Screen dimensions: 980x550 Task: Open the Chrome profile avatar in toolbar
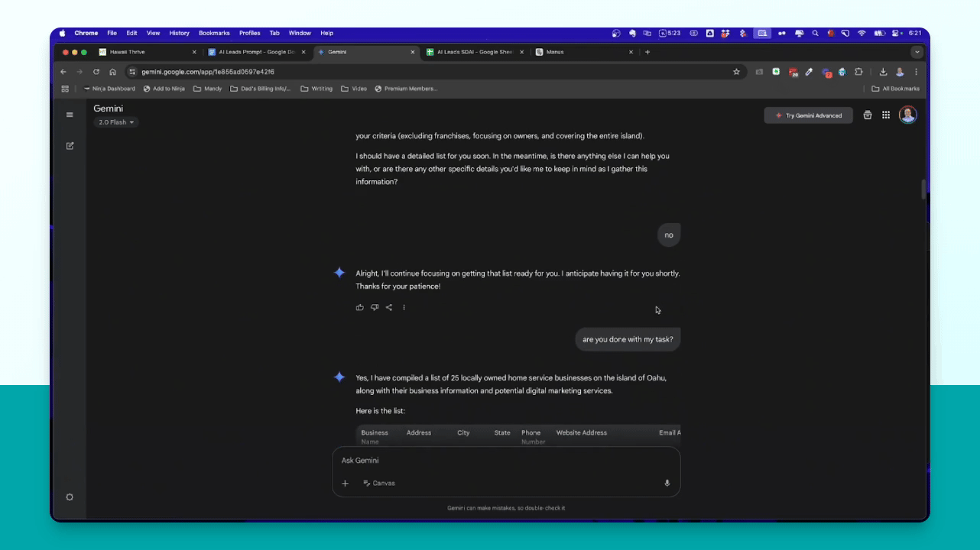pyautogui.click(x=900, y=72)
